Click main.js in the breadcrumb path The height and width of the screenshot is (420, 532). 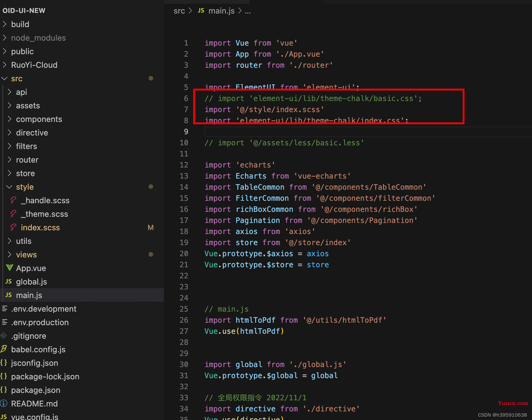[221, 11]
